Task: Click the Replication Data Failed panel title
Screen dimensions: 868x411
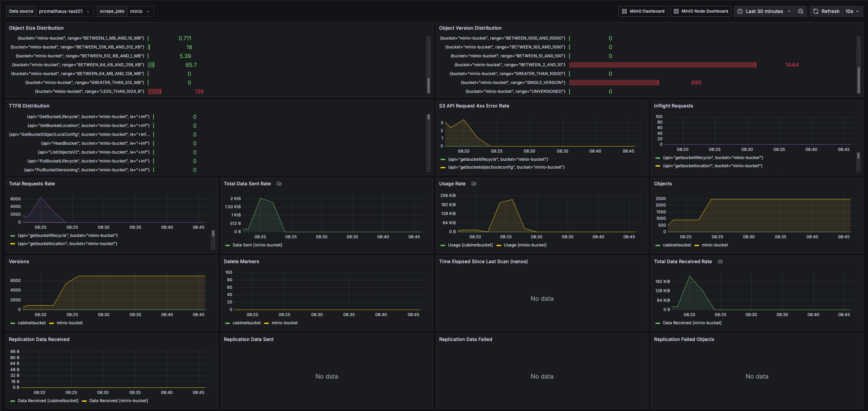Action: point(465,339)
